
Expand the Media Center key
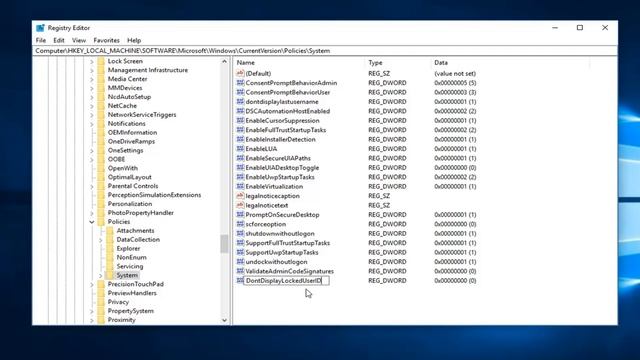[92, 79]
